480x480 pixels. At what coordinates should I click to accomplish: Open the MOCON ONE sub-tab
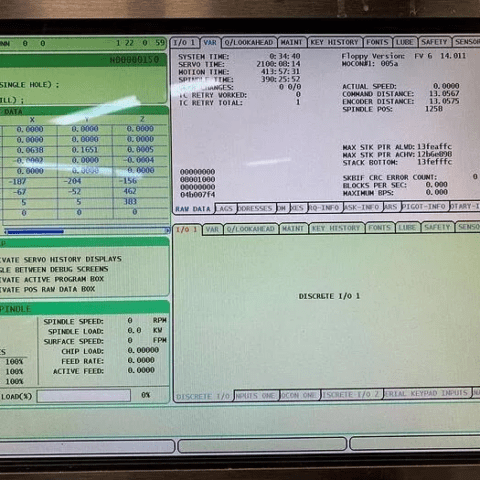[x=299, y=395]
